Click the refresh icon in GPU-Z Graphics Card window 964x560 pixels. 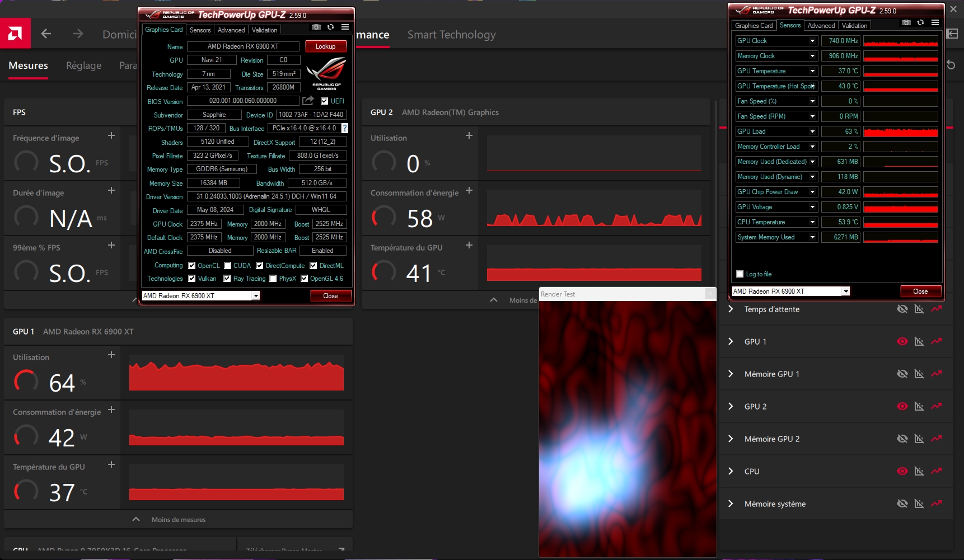coord(331,27)
